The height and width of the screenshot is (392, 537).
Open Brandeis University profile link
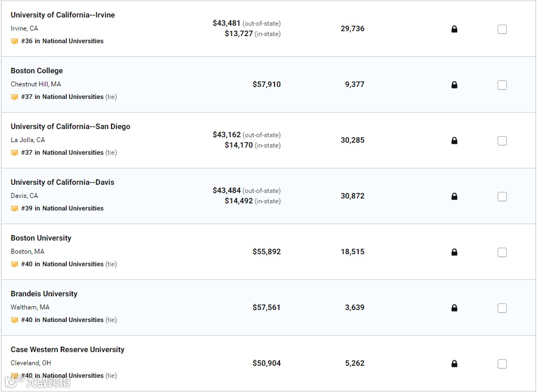click(44, 294)
